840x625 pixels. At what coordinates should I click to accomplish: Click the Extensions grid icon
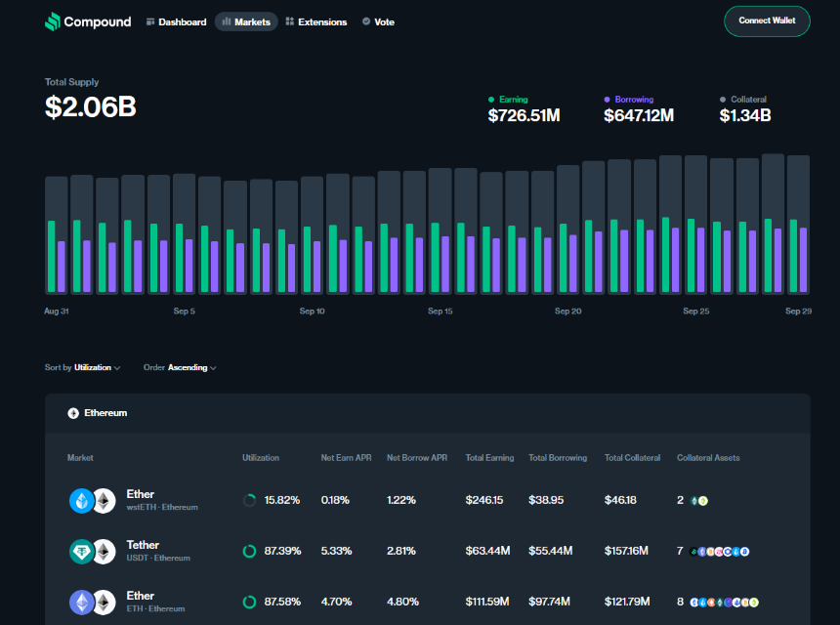(x=290, y=21)
